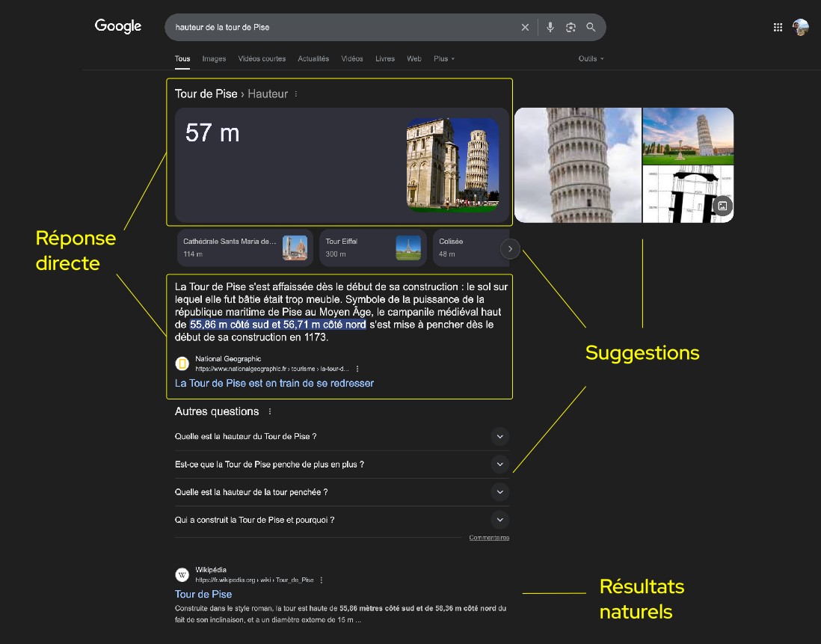Open Google Lens image search icon

pyautogui.click(x=571, y=28)
